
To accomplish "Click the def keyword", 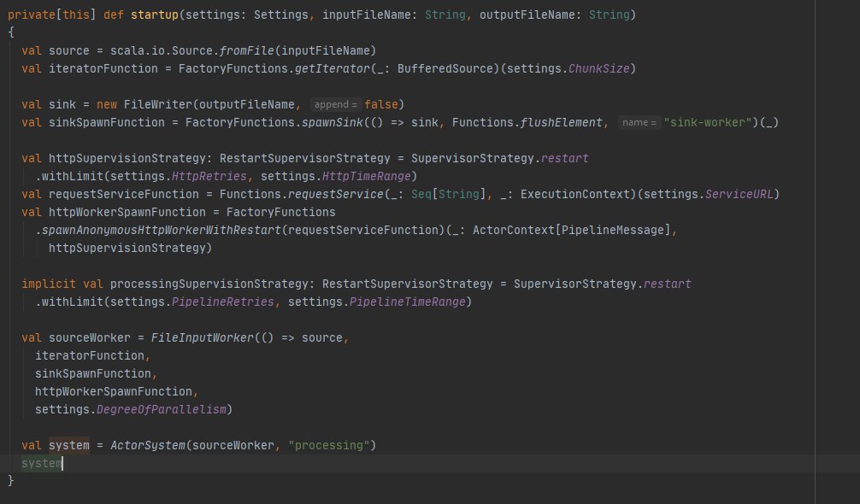I will [x=114, y=15].
